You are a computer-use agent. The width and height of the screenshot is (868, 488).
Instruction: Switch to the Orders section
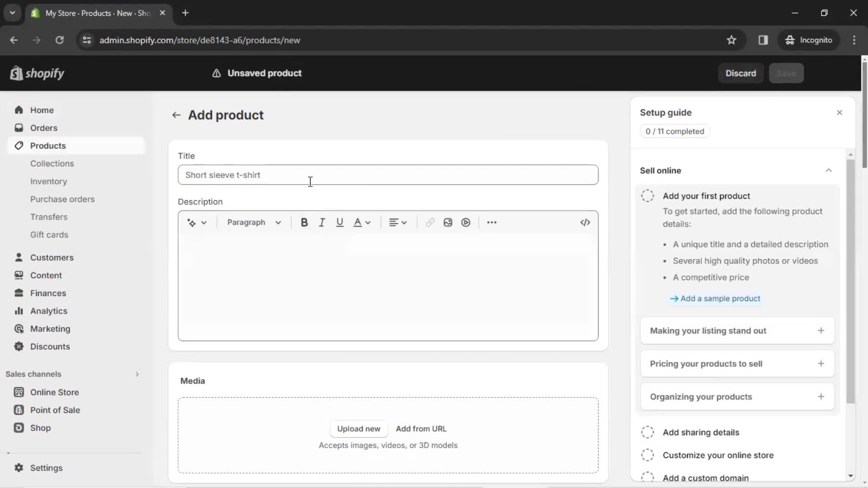pos(44,128)
